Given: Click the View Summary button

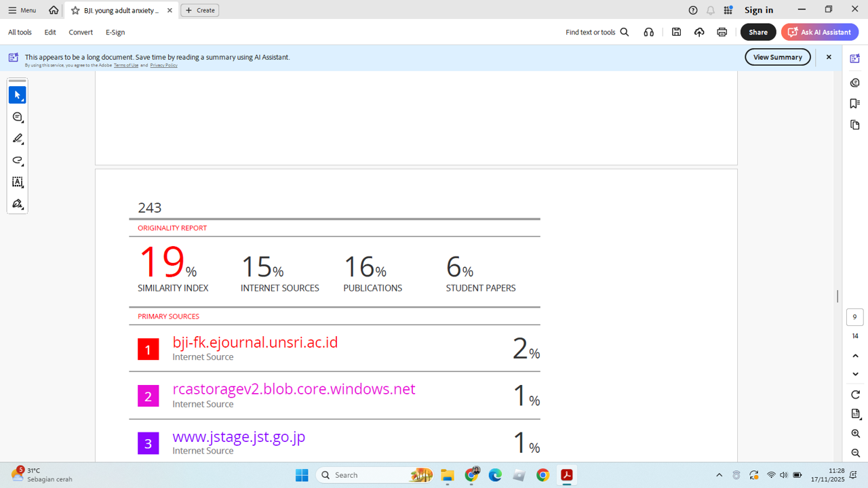Looking at the screenshot, I should point(777,57).
